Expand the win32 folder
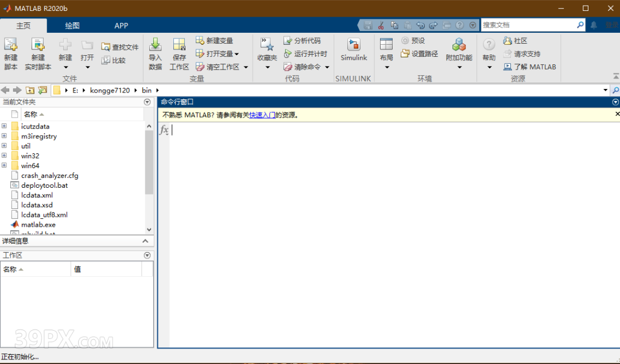The width and height of the screenshot is (620, 364). pos(5,156)
